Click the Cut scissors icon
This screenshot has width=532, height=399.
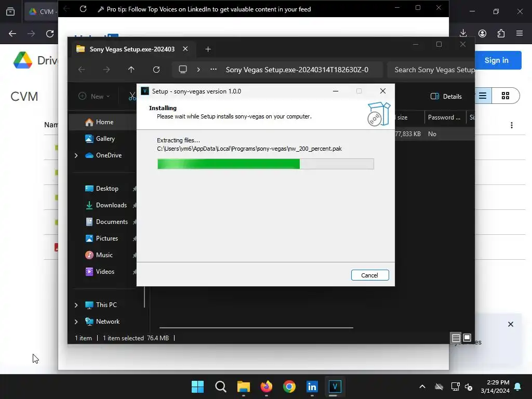click(x=132, y=96)
